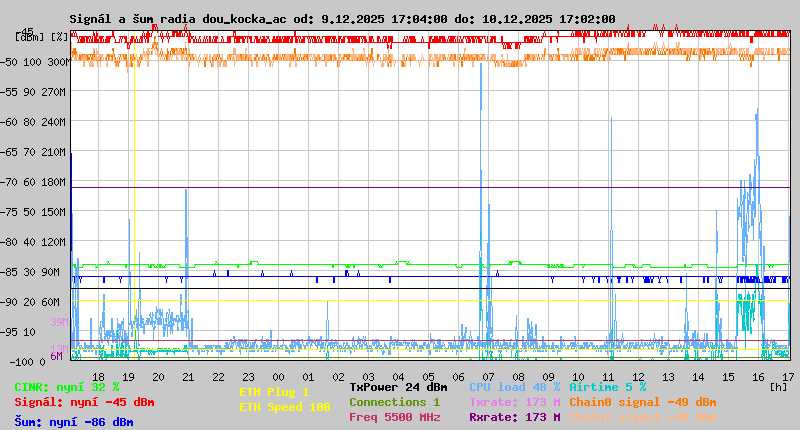Click the '300M' y-axis label

pyautogui.click(x=59, y=62)
